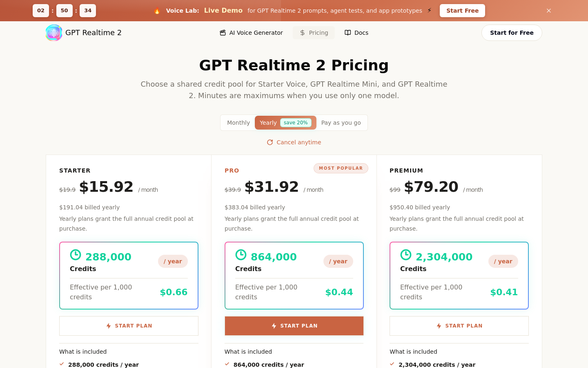Start the Premium plan
Viewport: 588px width, 368px height.
click(x=459, y=326)
